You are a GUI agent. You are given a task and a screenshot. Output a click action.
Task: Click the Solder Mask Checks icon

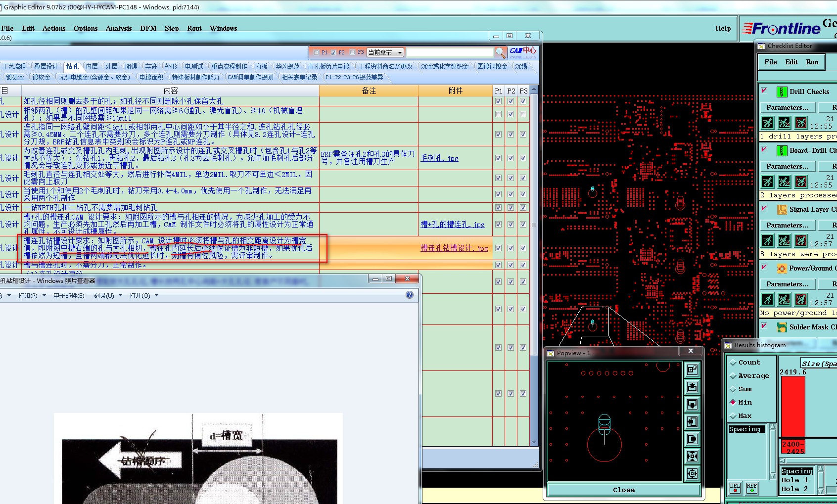click(x=782, y=327)
